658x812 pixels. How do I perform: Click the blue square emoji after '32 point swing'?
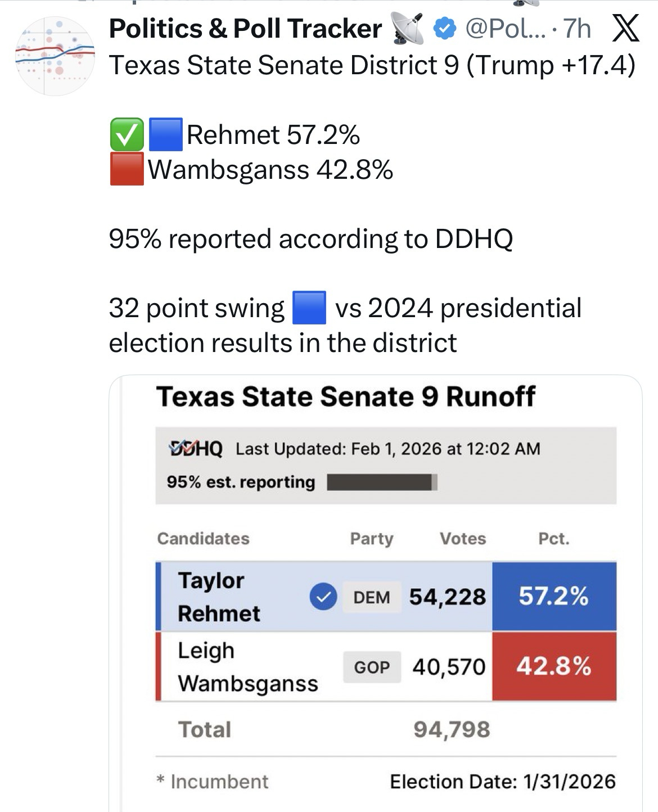[309, 308]
